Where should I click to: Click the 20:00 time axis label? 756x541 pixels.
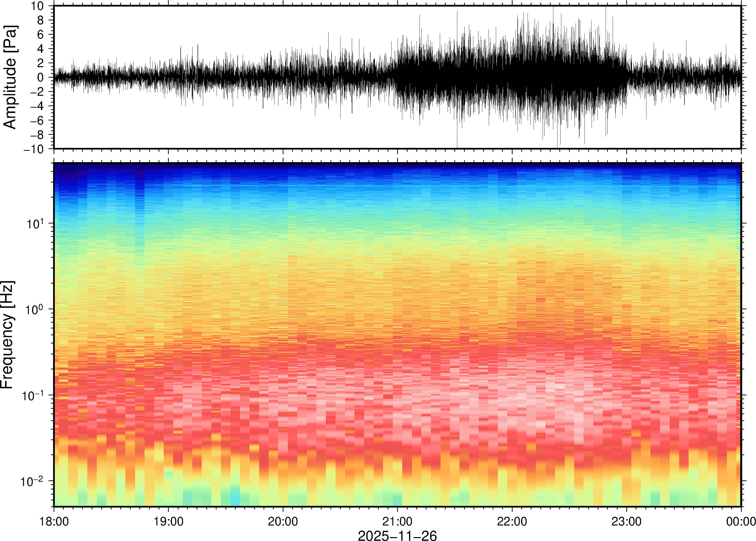coord(283,521)
